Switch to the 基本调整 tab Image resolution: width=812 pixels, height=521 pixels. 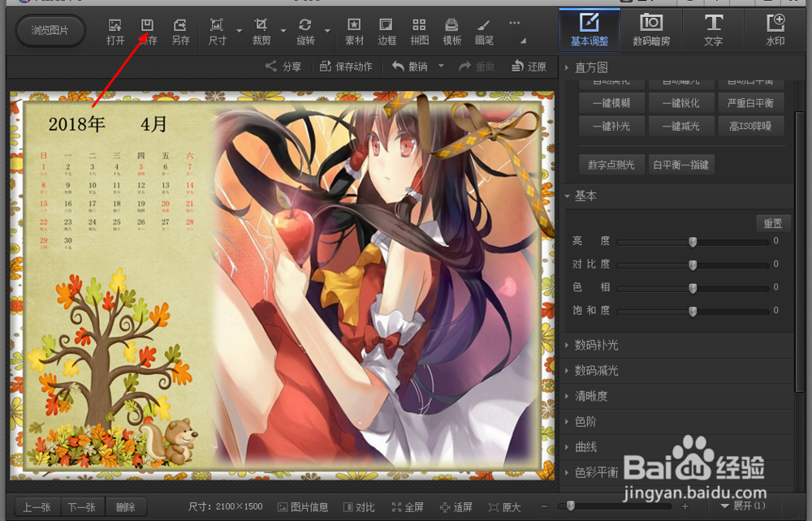(590, 30)
